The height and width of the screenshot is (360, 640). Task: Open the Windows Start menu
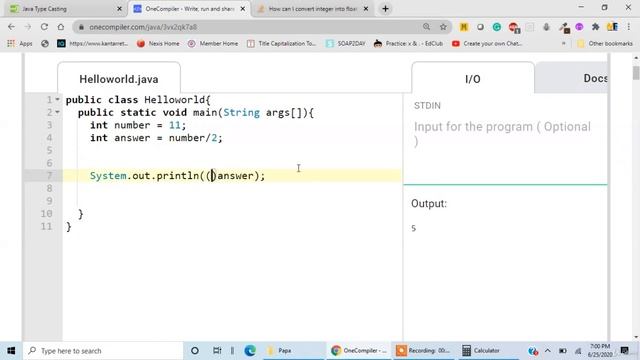(11, 351)
